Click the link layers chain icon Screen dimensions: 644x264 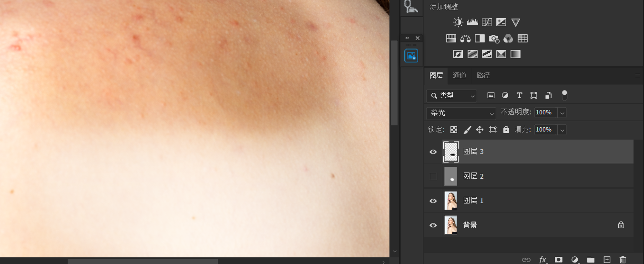[526, 260]
